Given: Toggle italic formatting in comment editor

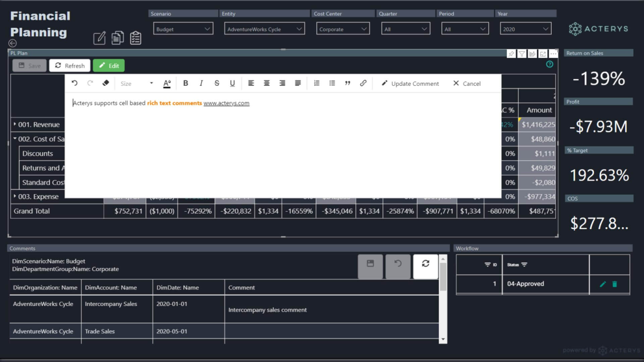Looking at the screenshot, I should click(x=201, y=83).
